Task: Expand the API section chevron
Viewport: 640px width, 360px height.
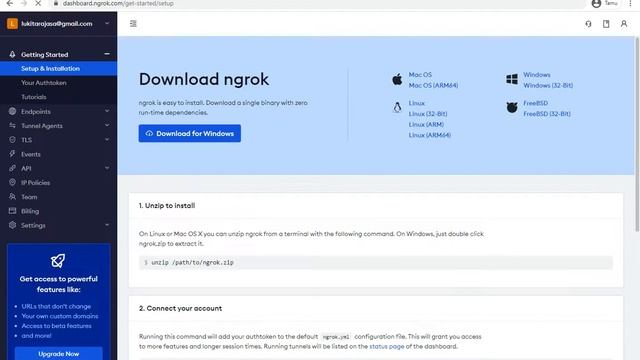Action: click(x=107, y=168)
